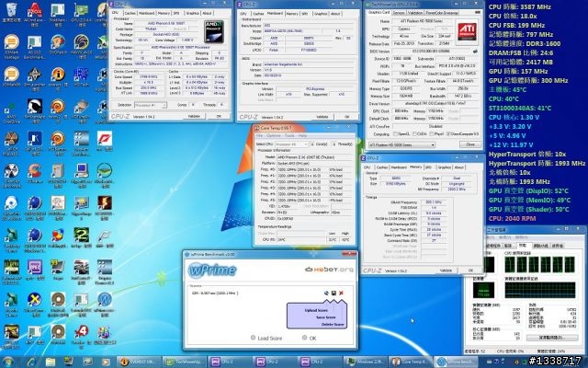Toggle the OpenCL checkbox in GPU-Z
This screenshot has width=588, height=368.
(x=396, y=134)
